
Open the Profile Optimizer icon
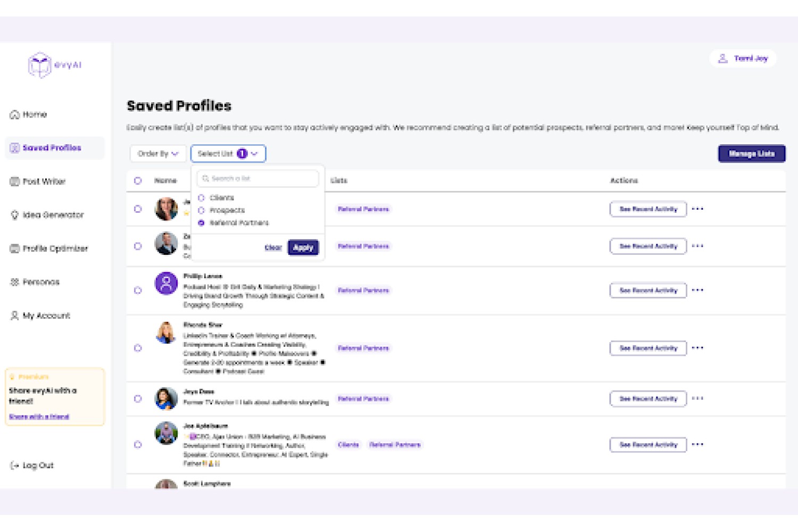pyautogui.click(x=15, y=248)
